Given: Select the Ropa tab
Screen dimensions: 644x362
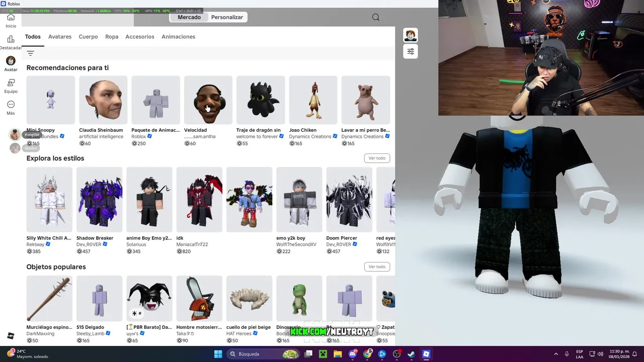Looking at the screenshot, I should [112, 37].
